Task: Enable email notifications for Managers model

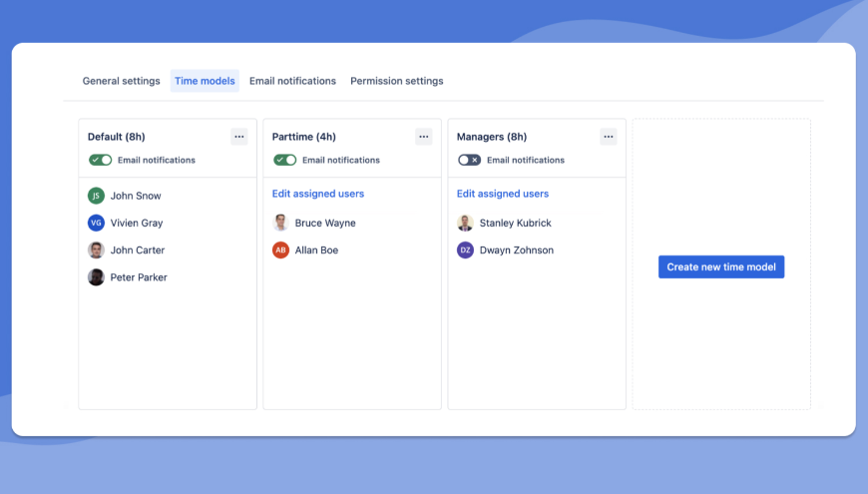Action: click(x=470, y=160)
